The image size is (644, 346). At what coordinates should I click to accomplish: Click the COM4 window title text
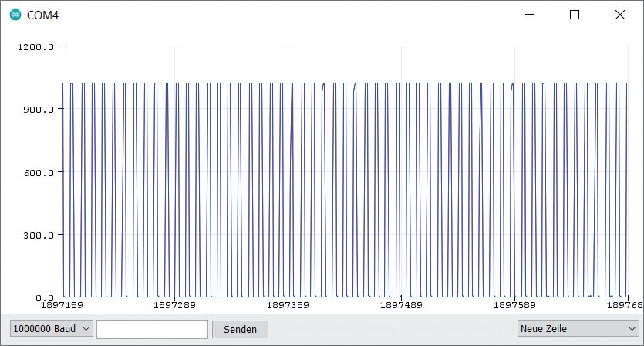pyautogui.click(x=42, y=15)
